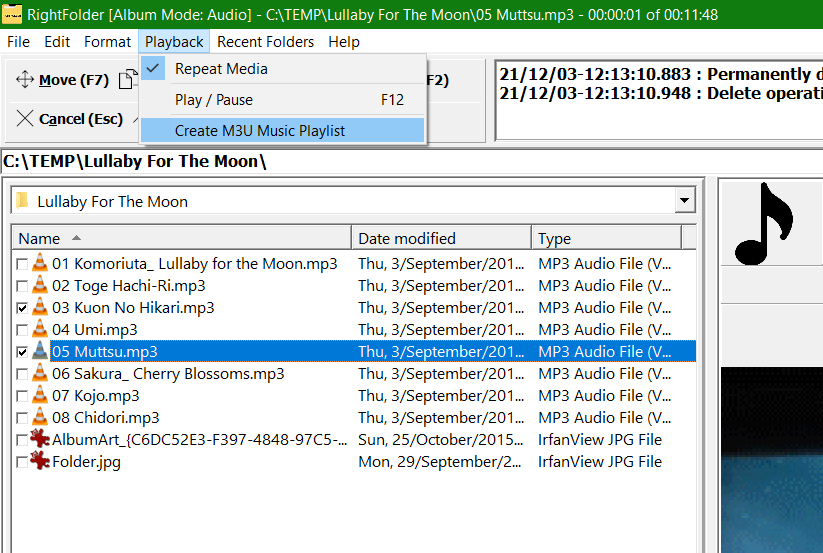Check the AlbumArt JPG file checkbox
Viewport: 823px width, 553px height.
[x=22, y=440]
